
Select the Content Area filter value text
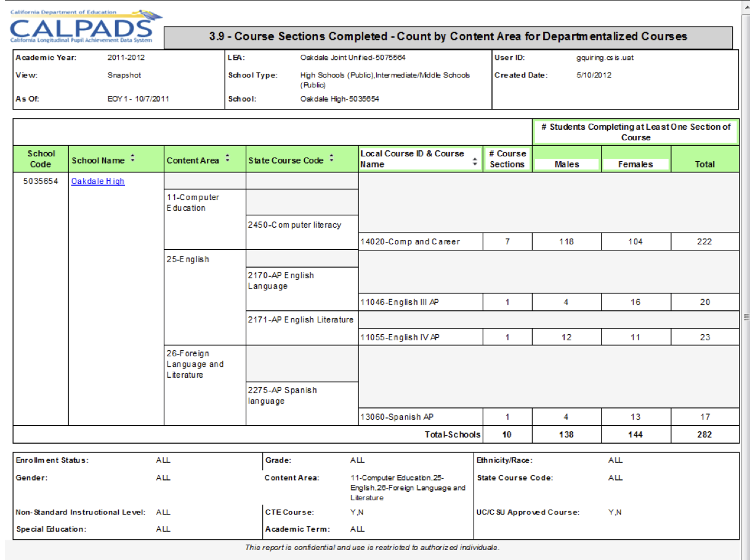click(408, 487)
